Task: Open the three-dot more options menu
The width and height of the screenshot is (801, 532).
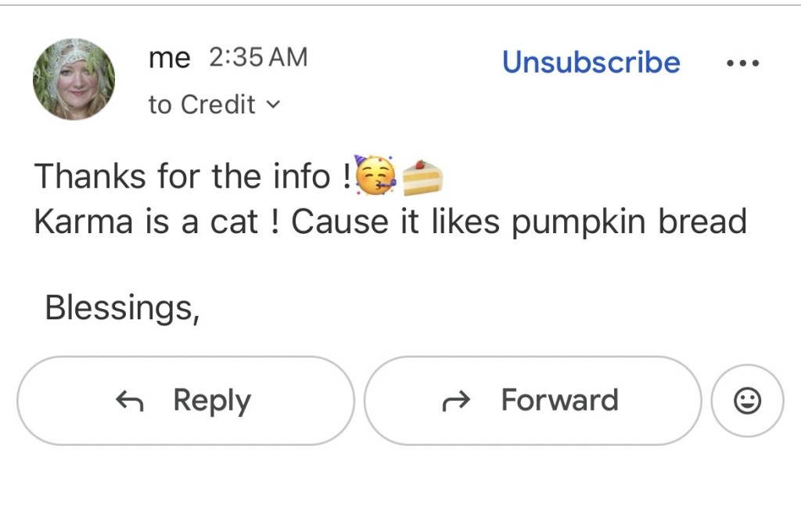Action: click(742, 63)
